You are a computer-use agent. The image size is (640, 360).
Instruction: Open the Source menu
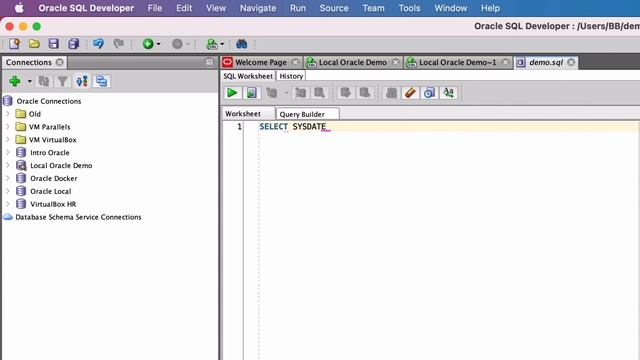[x=334, y=8]
